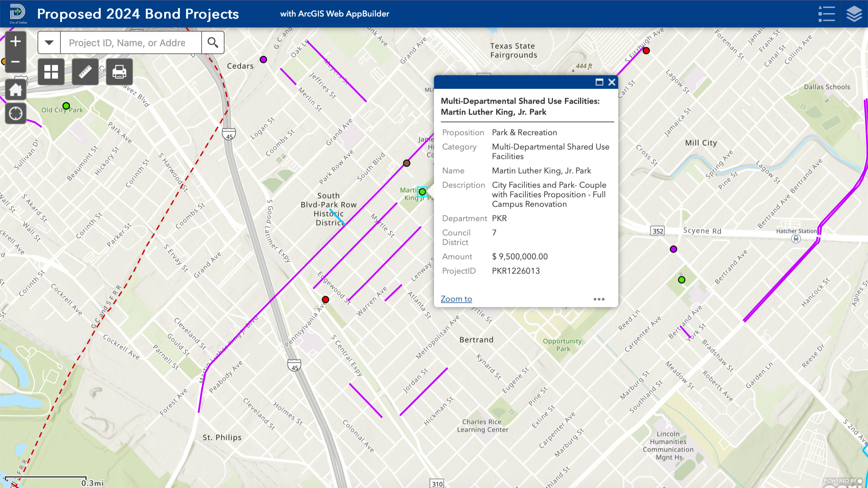Image resolution: width=868 pixels, height=488 pixels.
Task: Close the Martin Luther King popup
Action: pos(612,82)
